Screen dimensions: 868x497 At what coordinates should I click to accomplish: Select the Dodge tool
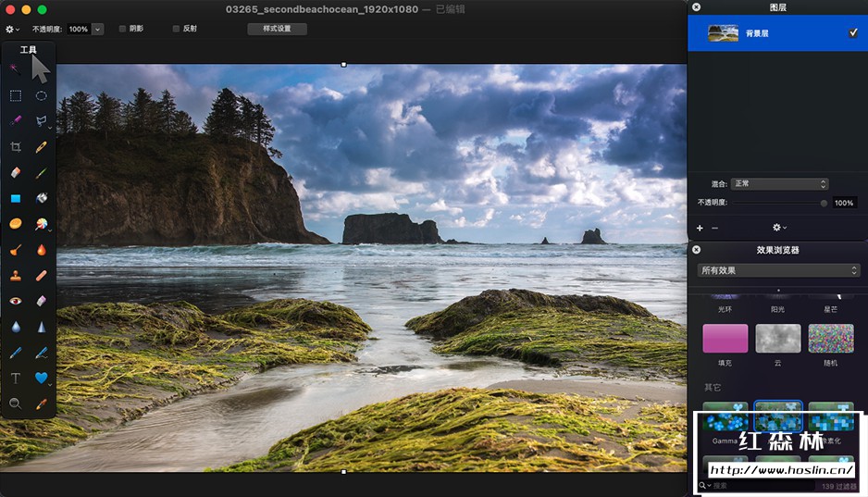pos(16,250)
